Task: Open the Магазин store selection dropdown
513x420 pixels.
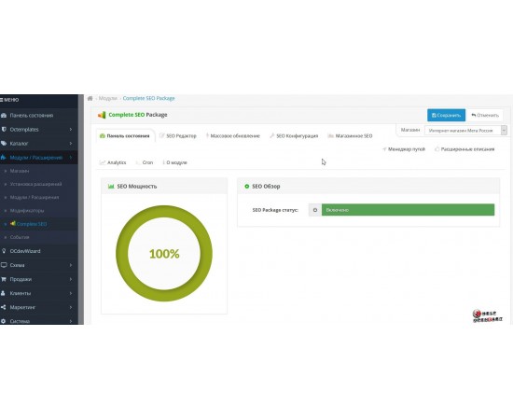Action: click(x=465, y=131)
